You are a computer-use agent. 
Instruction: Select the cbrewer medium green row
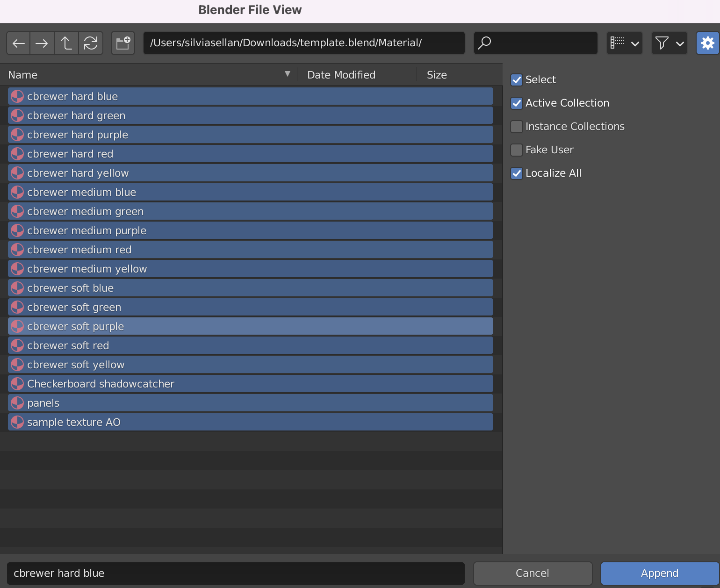pyautogui.click(x=251, y=211)
